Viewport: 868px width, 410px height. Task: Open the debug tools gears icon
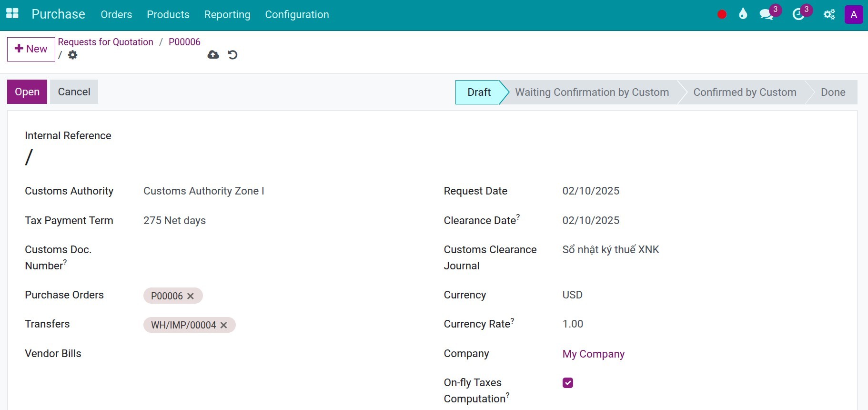[x=829, y=14]
